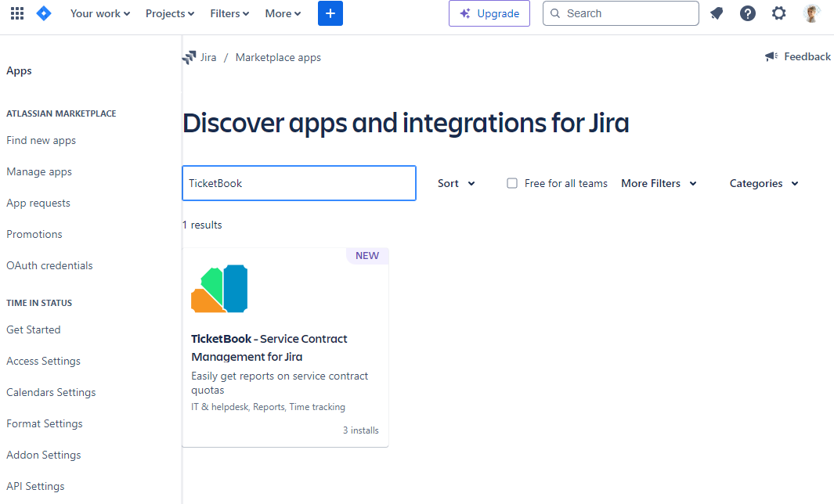Viewport: 834px width, 504px height.
Task: Open the Categories dropdown
Action: 764,183
